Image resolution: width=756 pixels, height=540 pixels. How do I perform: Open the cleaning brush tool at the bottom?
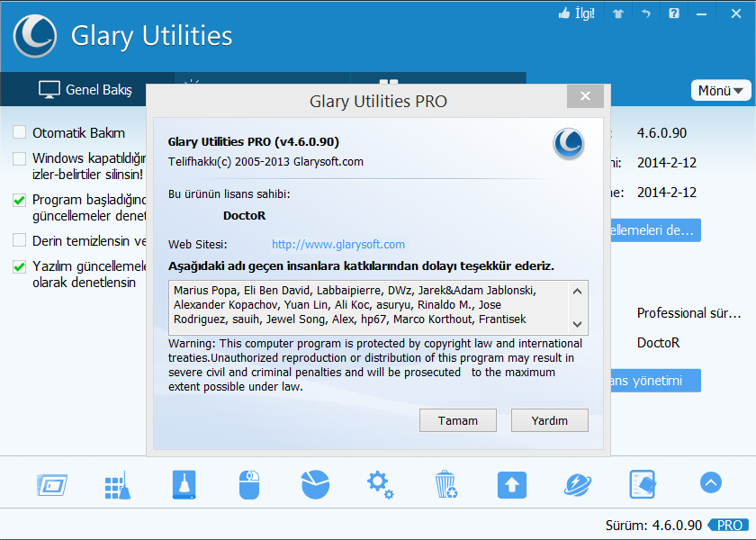click(117, 484)
